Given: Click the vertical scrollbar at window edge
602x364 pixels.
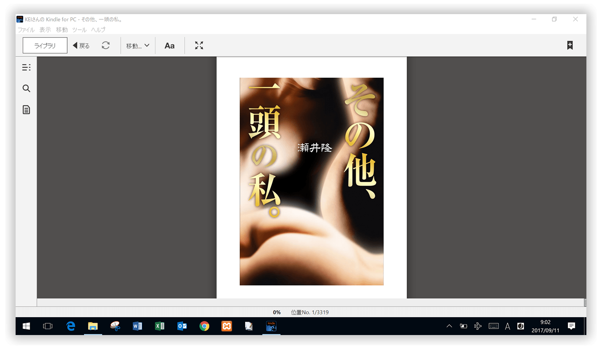Looking at the screenshot, I should coord(585,303).
